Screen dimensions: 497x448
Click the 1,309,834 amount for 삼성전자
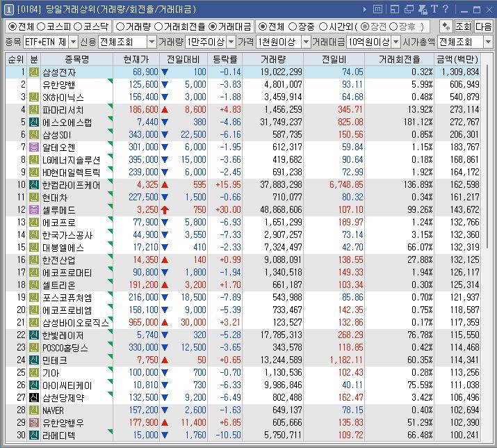[460, 72]
